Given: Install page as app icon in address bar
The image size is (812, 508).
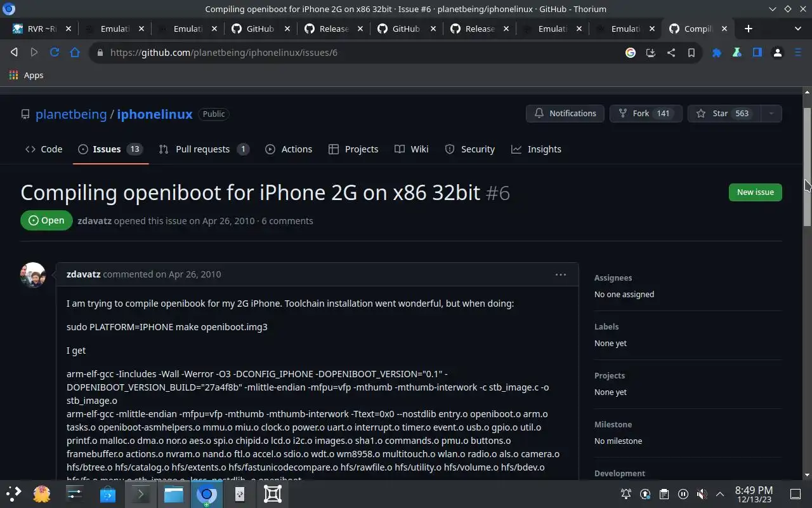Looking at the screenshot, I should point(651,53).
